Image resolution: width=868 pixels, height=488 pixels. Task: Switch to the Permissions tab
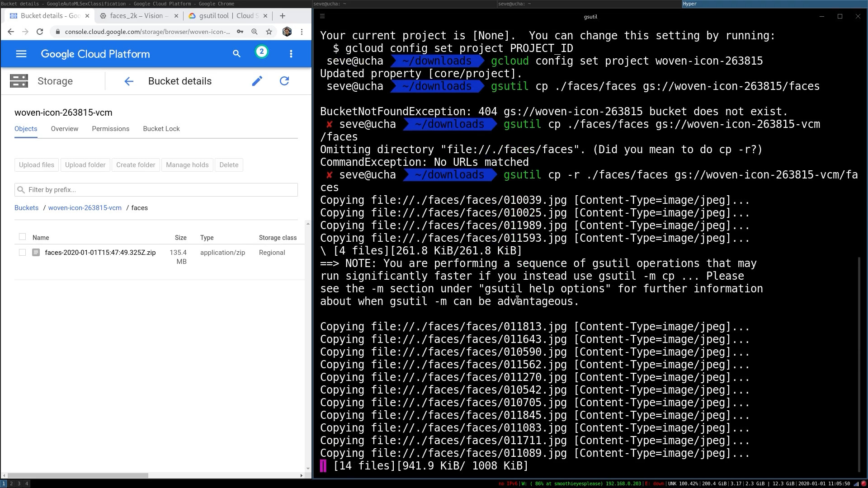click(x=110, y=128)
